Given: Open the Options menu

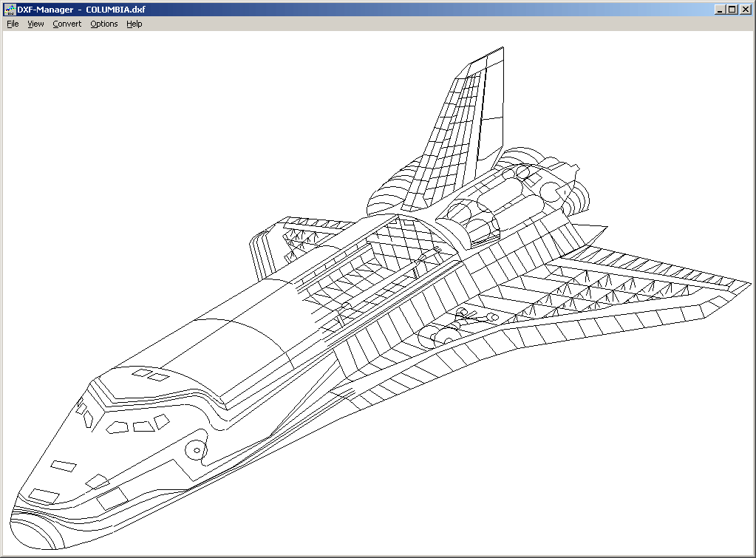Looking at the screenshot, I should (x=104, y=24).
